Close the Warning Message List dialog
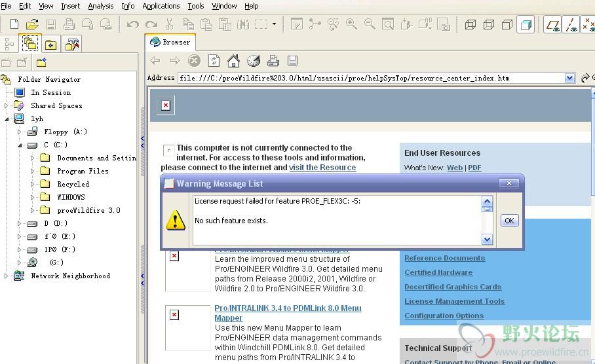Image resolution: width=595 pixels, height=364 pixels. pyautogui.click(x=509, y=183)
